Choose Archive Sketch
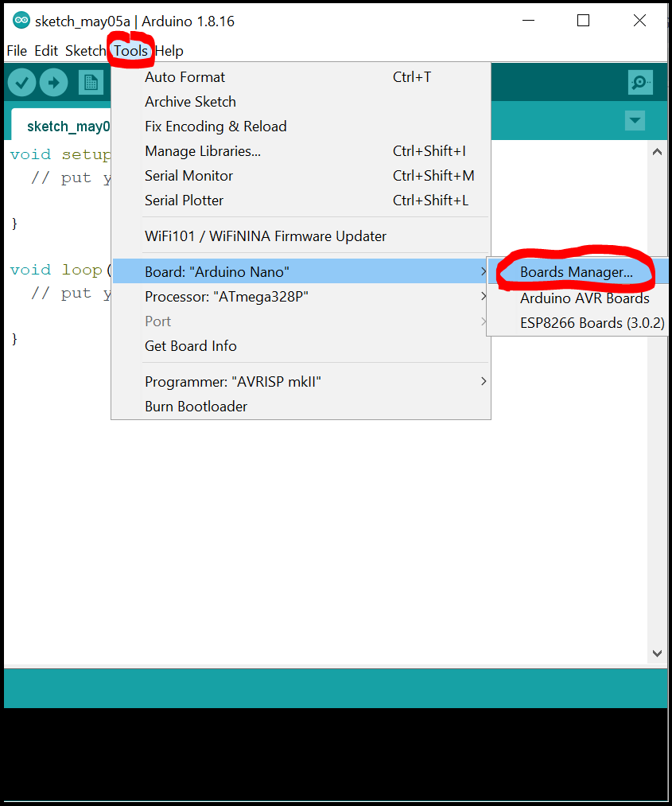672x806 pixels. pyautogui.click(x=301, y=102)
